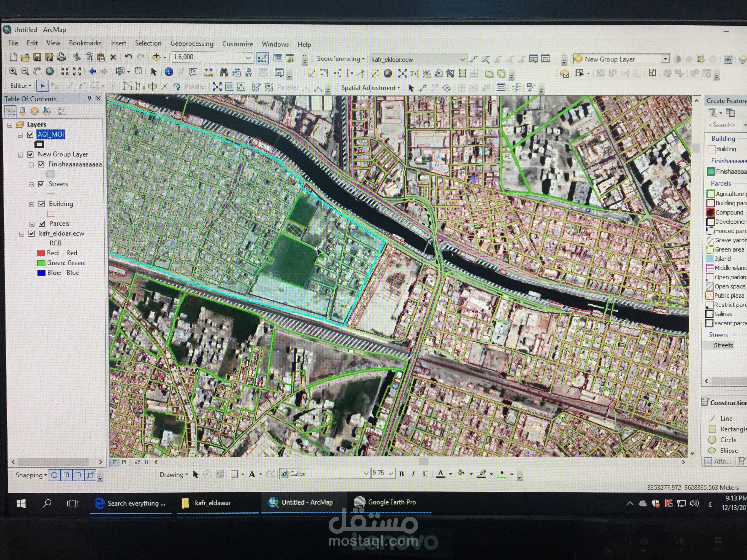The width and height of the screenshot is (747, 560).
Task: Select the Zoom In tool
Action: pos(13,71)
